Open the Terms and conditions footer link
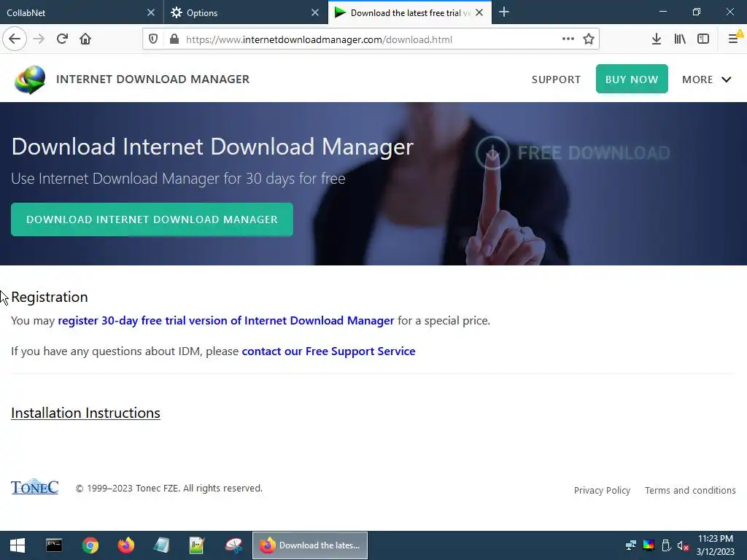This screenshot has height=560, width=747. (690, 491)
